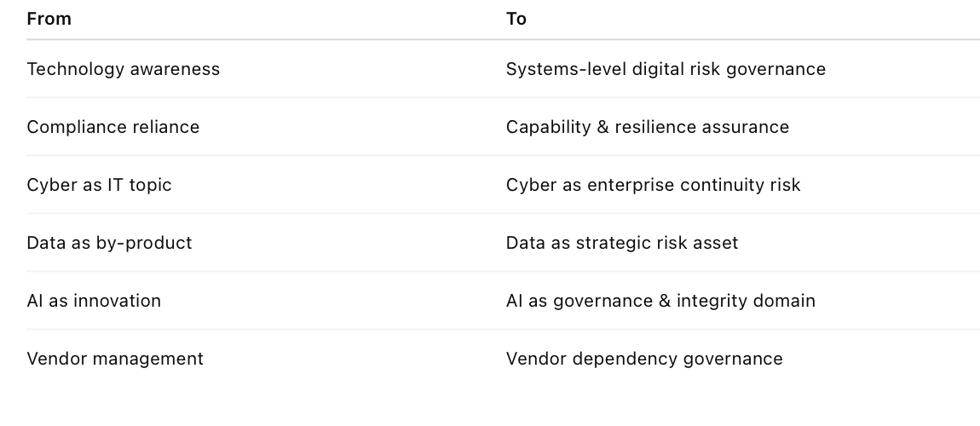Click 'Capability & resilience assurance' text
The image size is (980, 426).
pyautogui.click(x=647, y=127)
